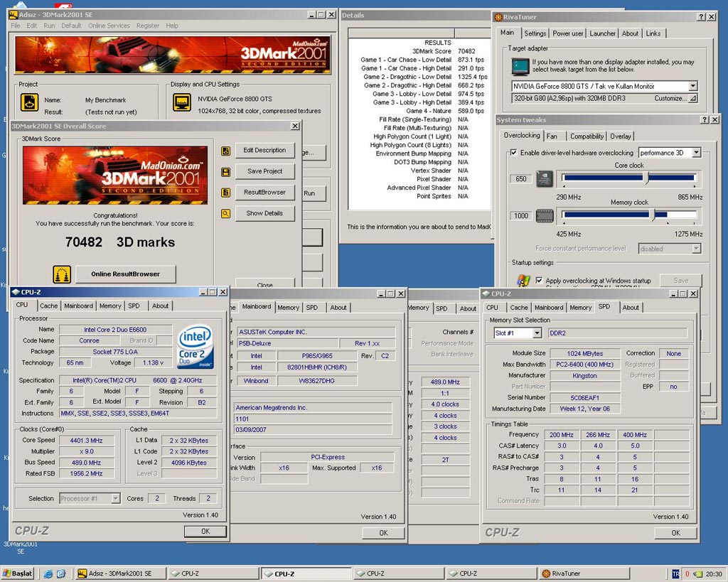This screenshot has width=728, height=582.
Task: Click the Display and CPU Settings monitor icon
Action: coord(182,102)
